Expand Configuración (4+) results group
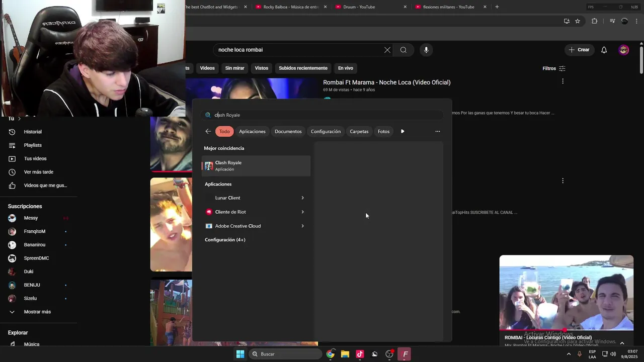 point(225,240)
